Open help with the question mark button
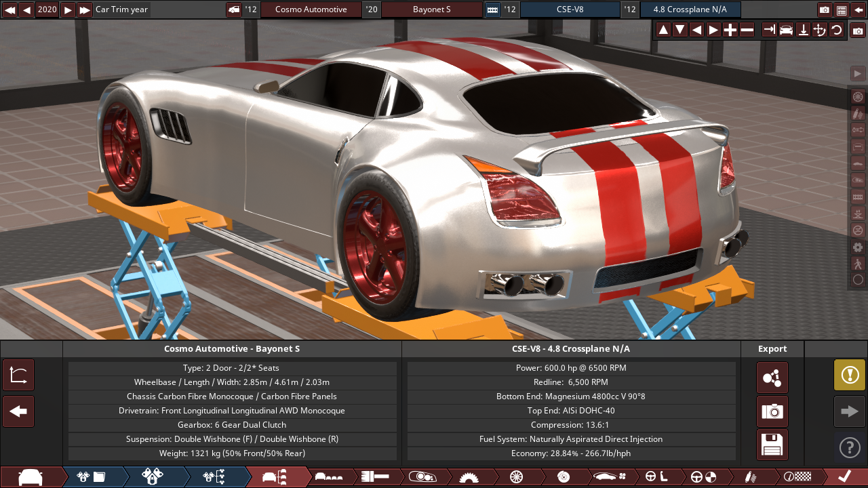This screenshot has width=868, height=488. click(850, 447)
